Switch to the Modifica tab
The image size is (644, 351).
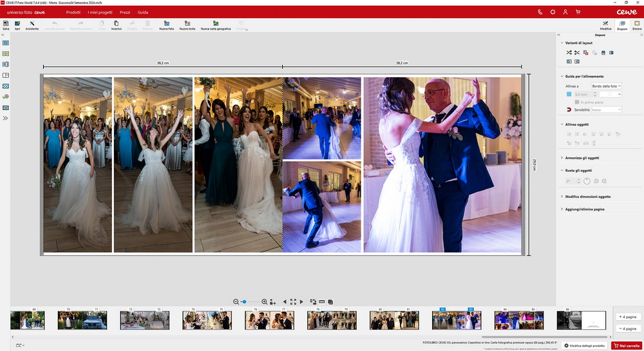(x=605, y=26)
